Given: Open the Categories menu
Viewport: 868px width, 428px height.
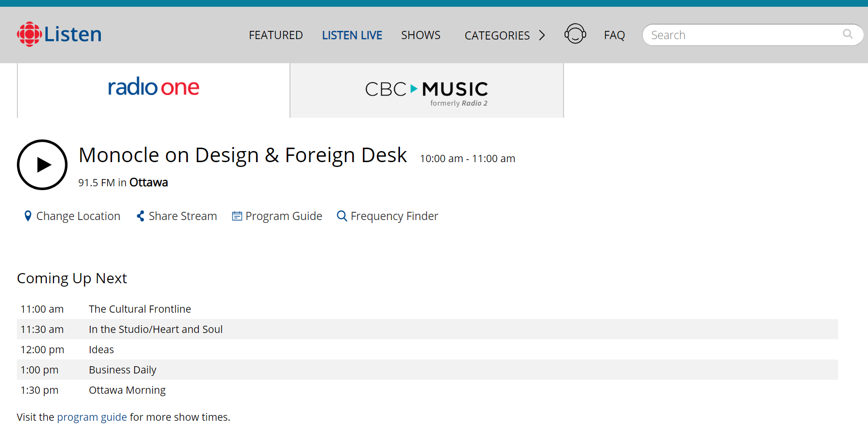Looking at the screenshot, I should pyautogui.click(x=497, y=35).
